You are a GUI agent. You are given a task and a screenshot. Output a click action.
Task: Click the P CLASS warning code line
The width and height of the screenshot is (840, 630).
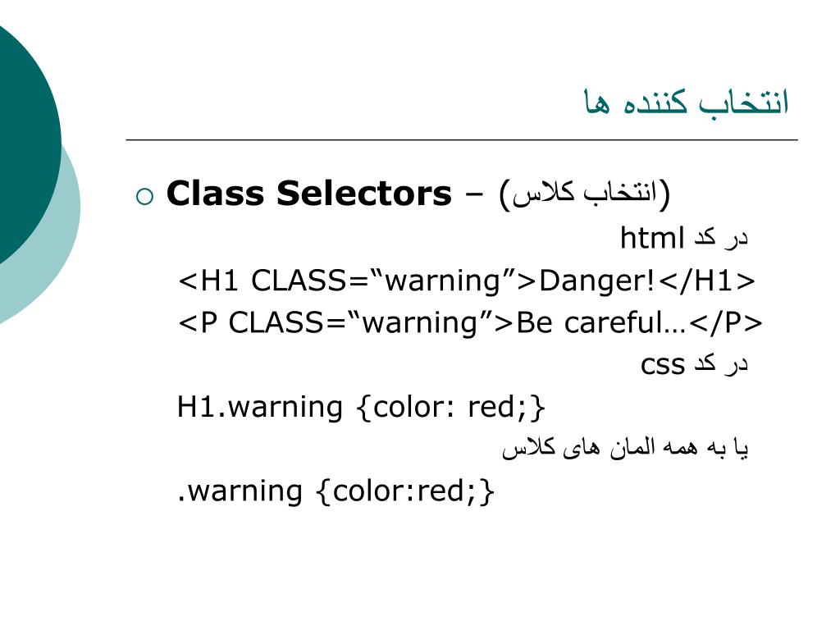470,322
